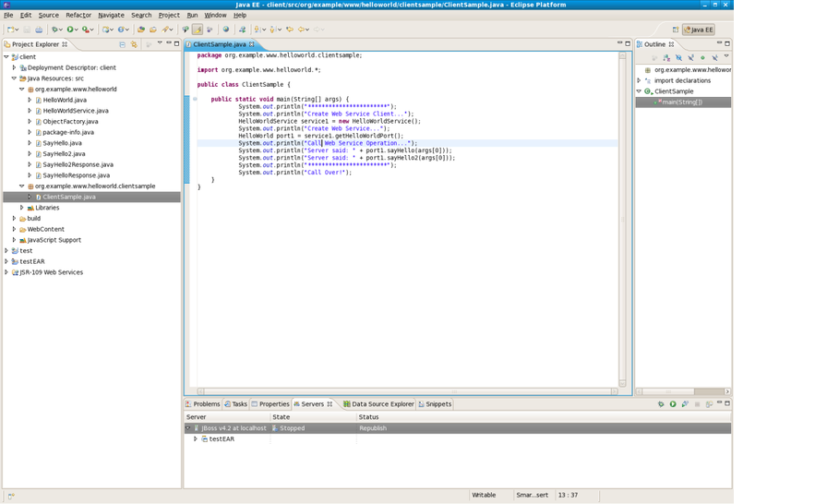The height and width of the screenshot is (504, 827).
Task: Toggle Hide Static Members in Outline
Action: point(690,57)
